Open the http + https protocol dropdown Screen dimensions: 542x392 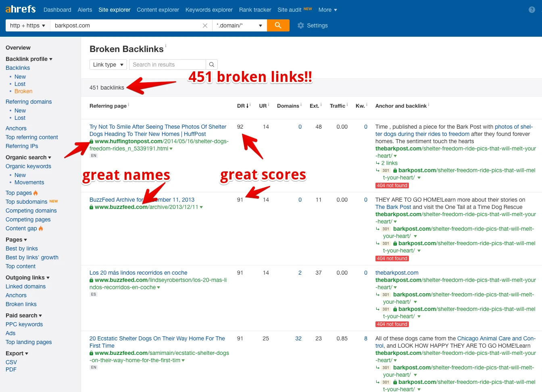coord(27,25)
